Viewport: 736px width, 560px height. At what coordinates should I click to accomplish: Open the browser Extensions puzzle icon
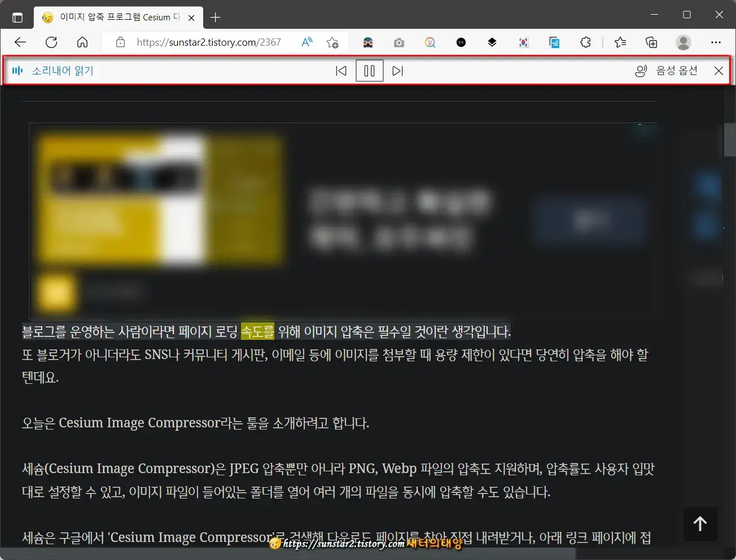click(585, 42)
